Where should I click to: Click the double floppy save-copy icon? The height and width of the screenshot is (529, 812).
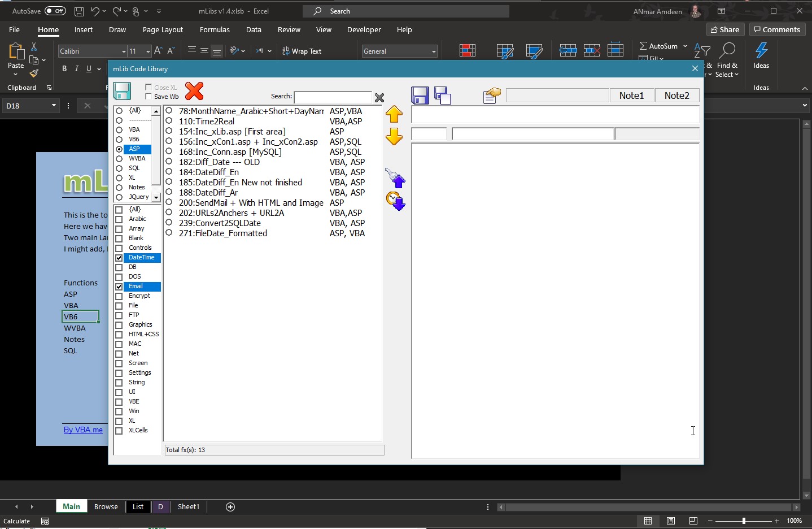pos(443,96)
